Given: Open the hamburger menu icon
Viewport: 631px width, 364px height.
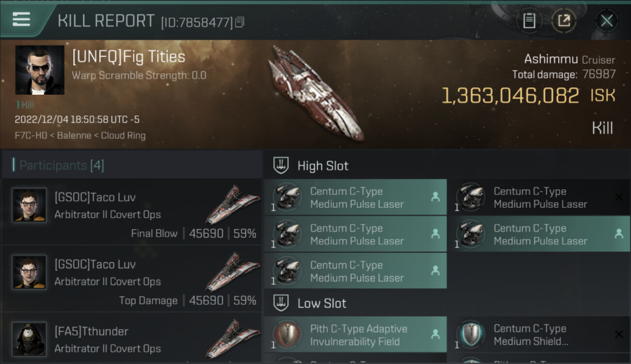Looking at the screenshot, I should pos(21,19).
